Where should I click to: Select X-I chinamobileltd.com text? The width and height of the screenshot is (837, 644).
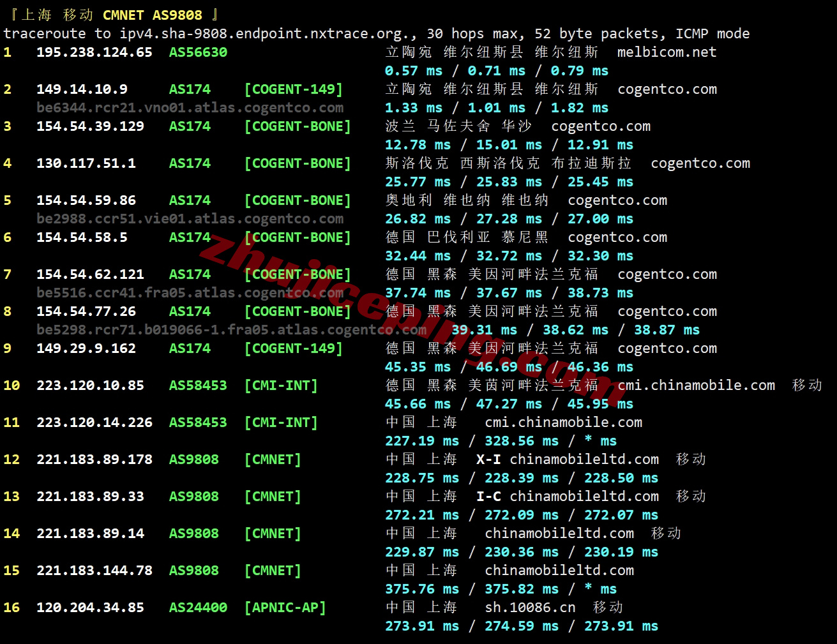(x=568, y=460)
